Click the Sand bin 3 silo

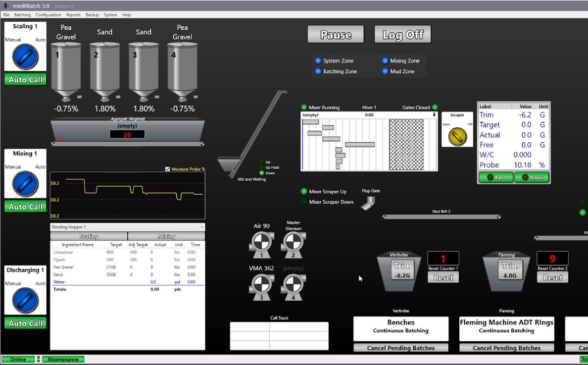point(144,71)
